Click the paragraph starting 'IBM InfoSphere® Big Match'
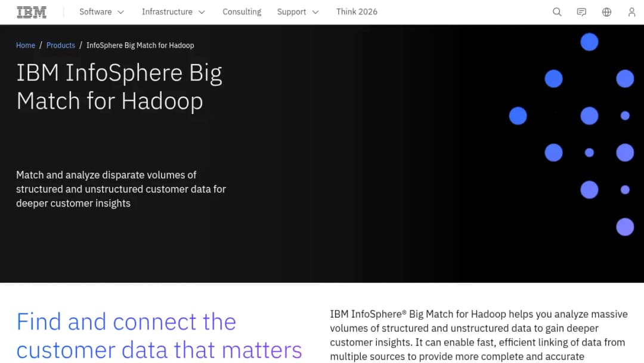The height and width of the screenshot is (363, 644). click(479, 335)
